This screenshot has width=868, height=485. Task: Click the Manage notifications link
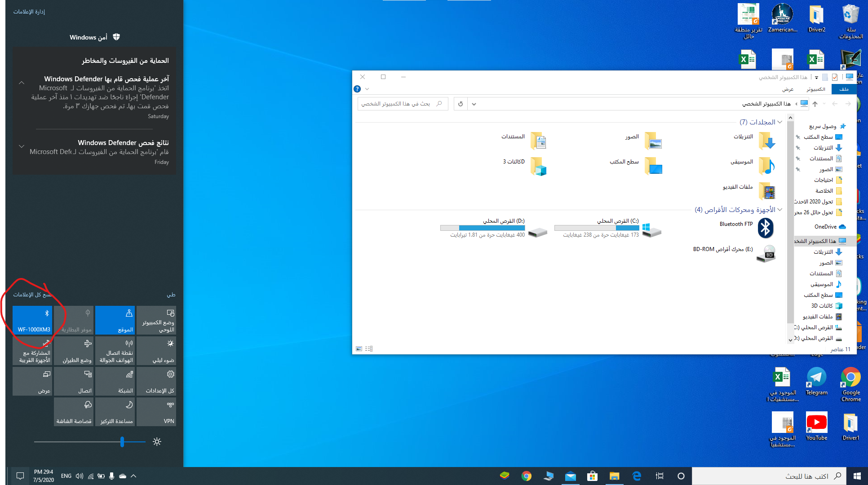tap(29, 12)
